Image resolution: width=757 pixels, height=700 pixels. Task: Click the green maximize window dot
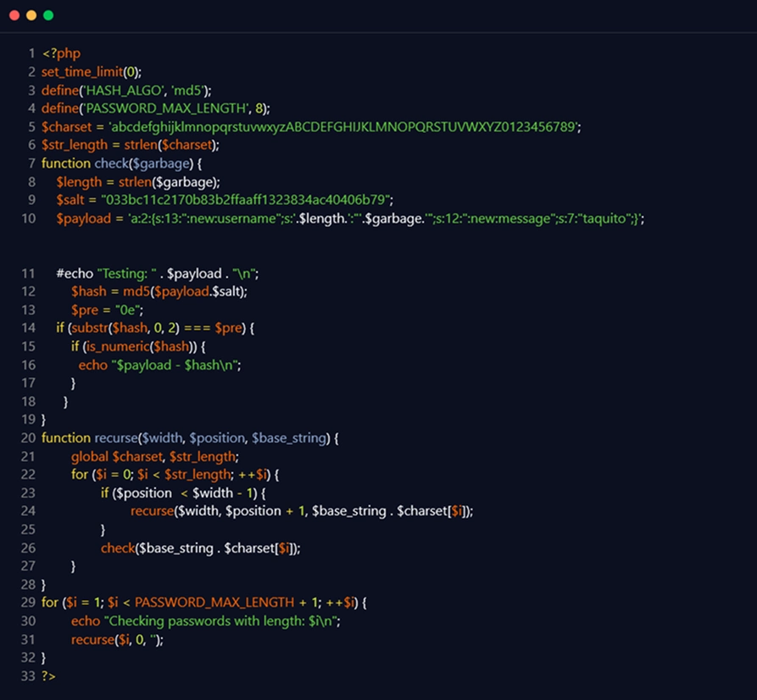coord(48,15)
